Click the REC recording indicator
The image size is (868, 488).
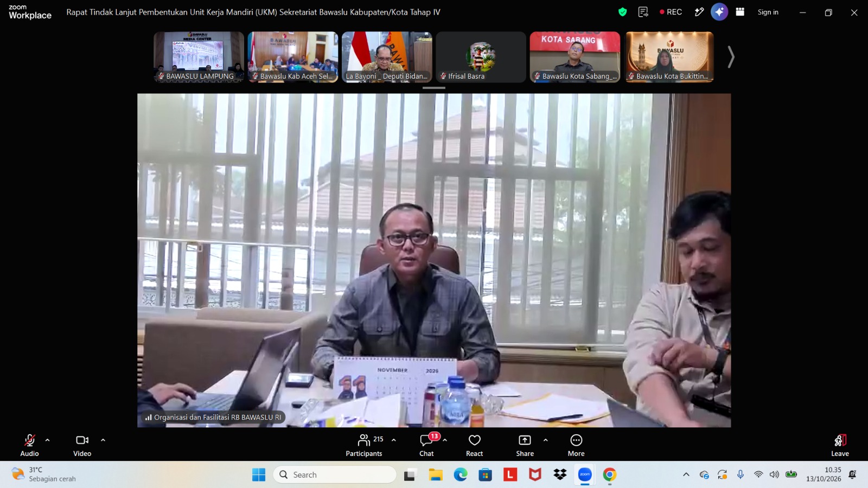point(671,12)
